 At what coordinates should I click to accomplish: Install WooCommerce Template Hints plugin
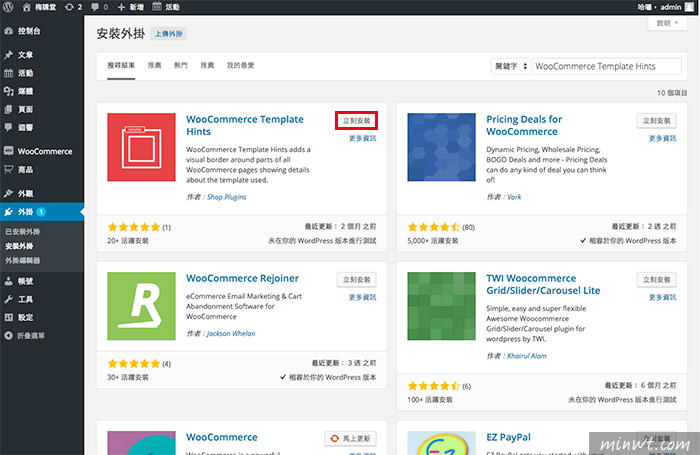[356, 121]
